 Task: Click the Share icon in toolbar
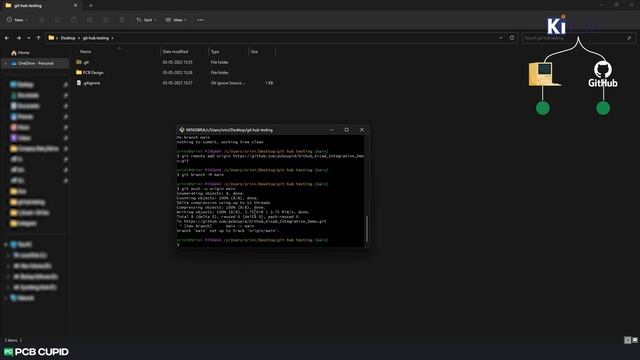pyautogui.click(x=106, y=20)
